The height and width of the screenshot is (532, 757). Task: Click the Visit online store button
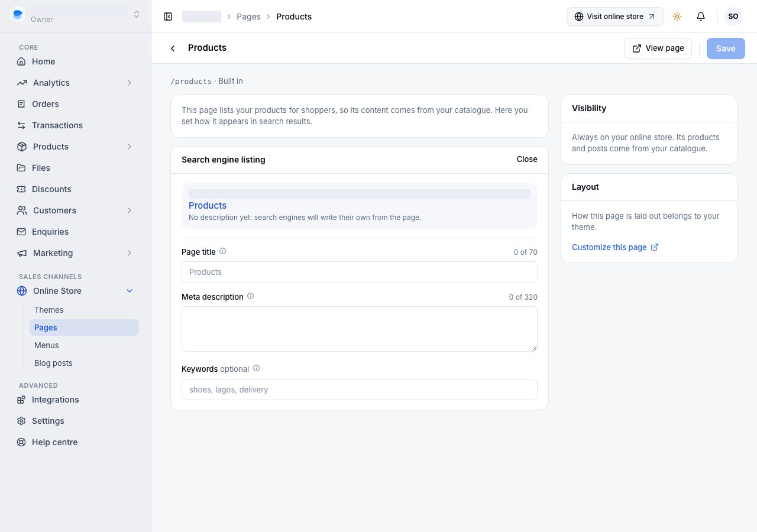(x=615, y=17)
